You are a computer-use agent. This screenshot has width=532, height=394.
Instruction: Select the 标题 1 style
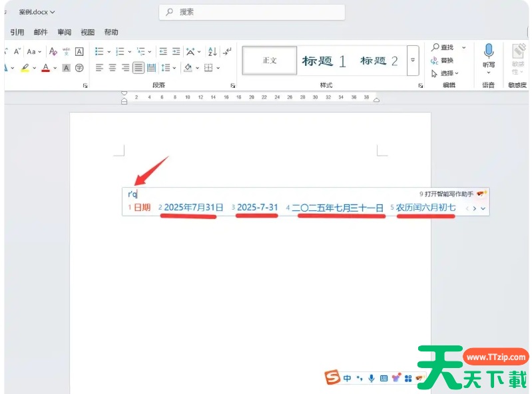click(324, 61)
